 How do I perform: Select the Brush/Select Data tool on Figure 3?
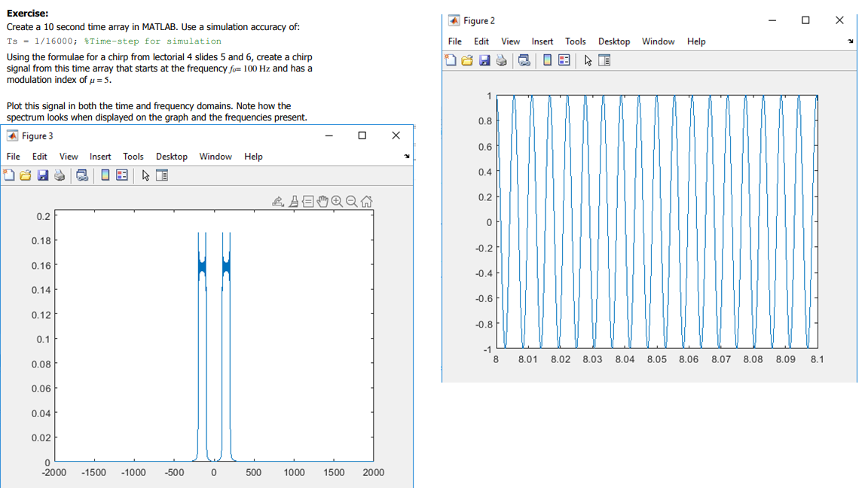[294, 200]
